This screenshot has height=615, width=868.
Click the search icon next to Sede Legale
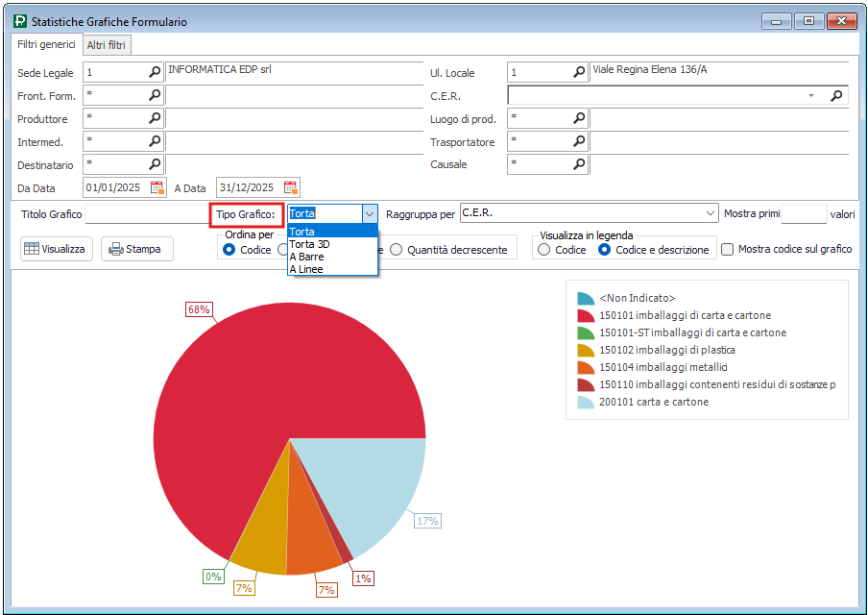[155, 72]
